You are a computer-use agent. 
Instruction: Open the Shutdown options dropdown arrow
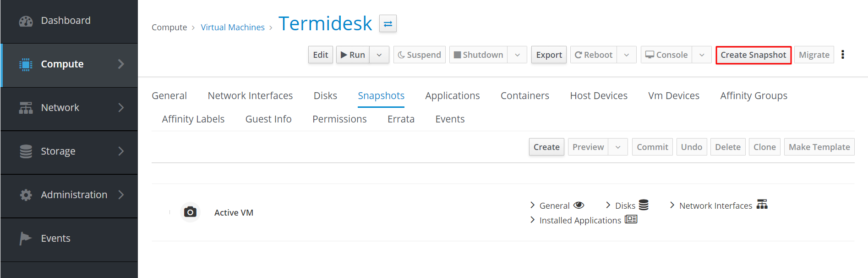(x=518, y=55)
